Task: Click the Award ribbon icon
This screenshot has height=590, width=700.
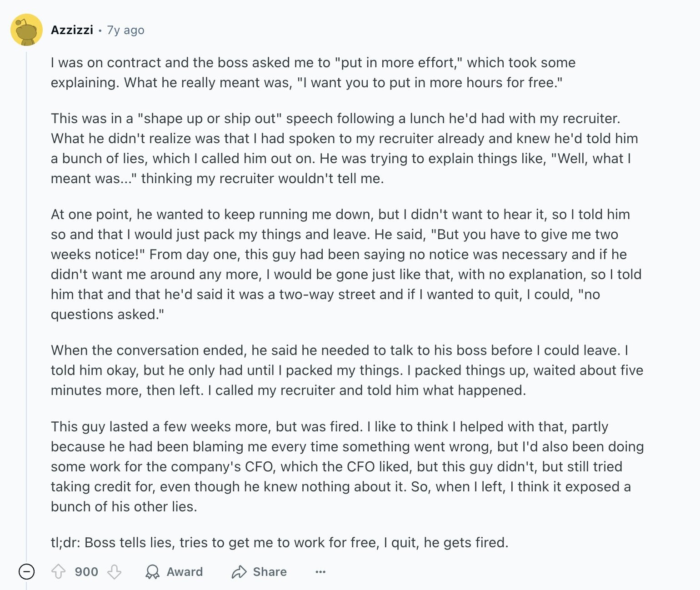Action: 152,571
